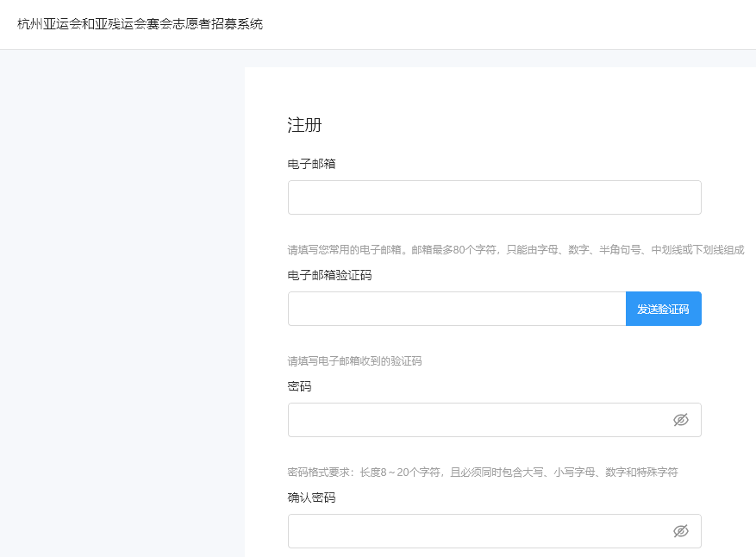The image size is (756, 557).
Task: Focus the 确认密码 input field
Action: click(x=478, y=531)
